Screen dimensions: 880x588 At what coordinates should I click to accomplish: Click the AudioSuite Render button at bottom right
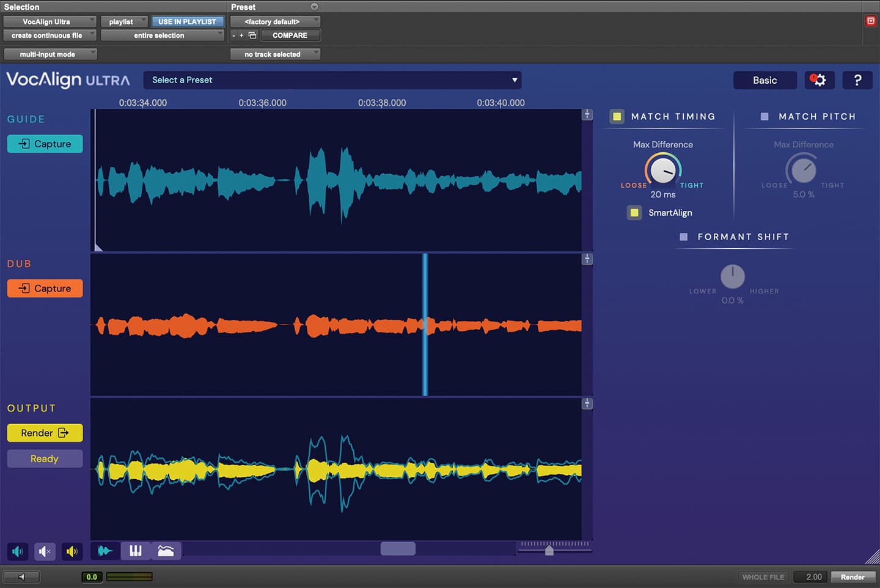click(853, 577)
